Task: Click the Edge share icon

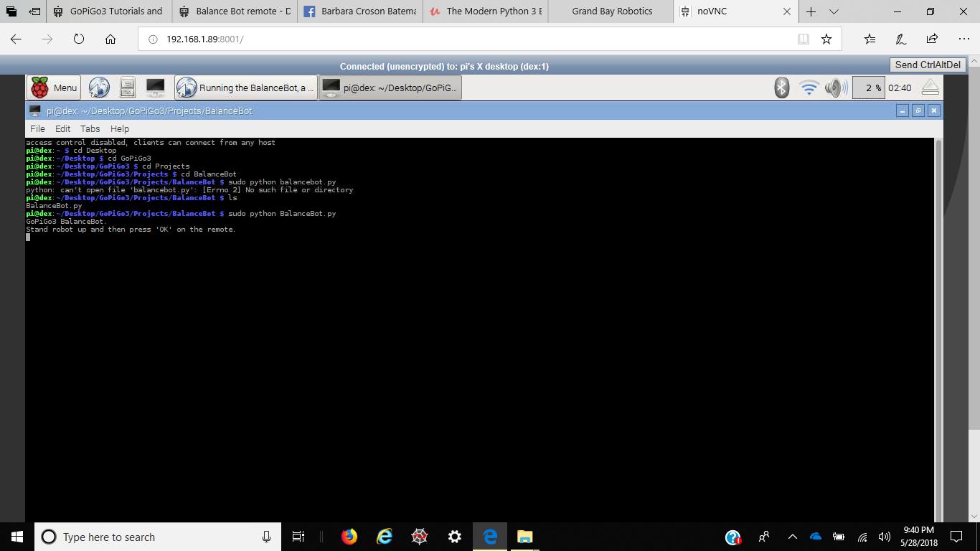Action: 932,39
